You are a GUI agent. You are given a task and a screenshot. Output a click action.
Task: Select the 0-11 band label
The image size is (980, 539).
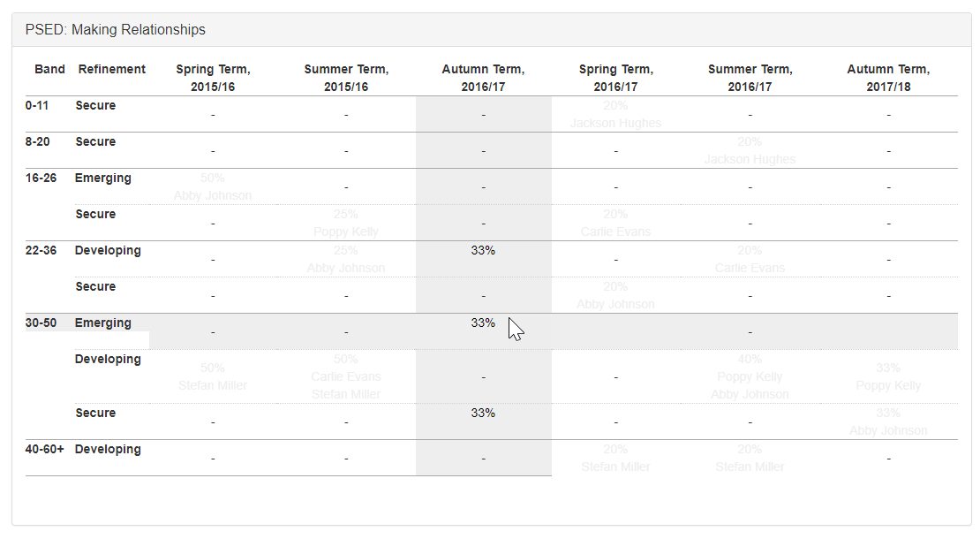[x=39, y=106]
